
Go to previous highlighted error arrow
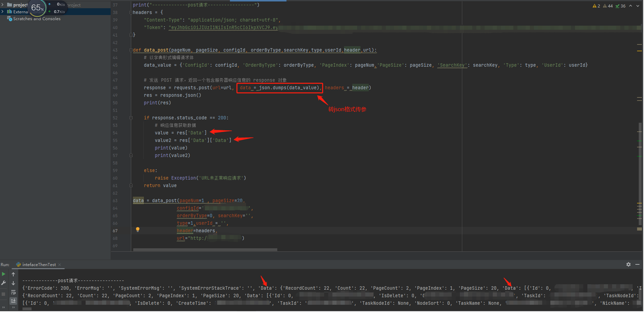(x=631, y=6)
